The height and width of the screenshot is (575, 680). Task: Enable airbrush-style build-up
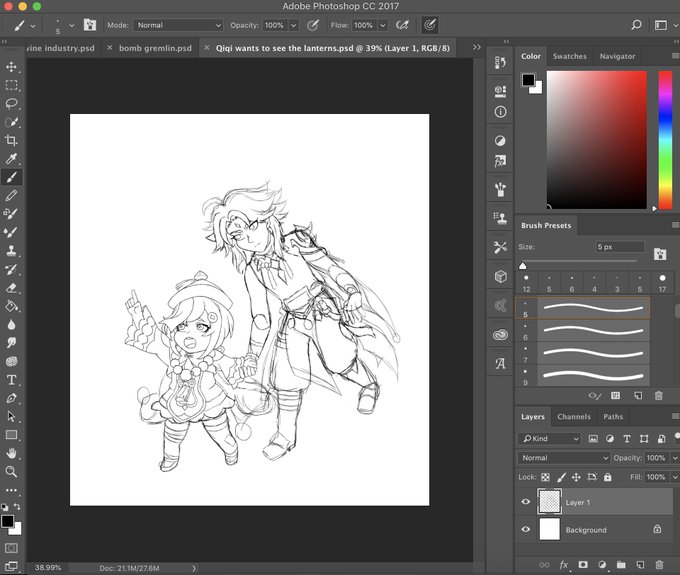402,25
